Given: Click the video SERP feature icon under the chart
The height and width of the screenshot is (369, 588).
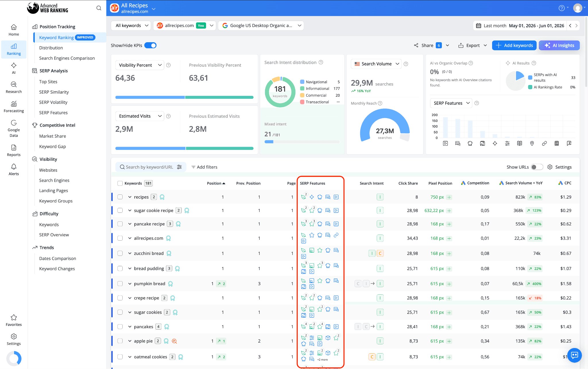Looking at the screenshot, I should pos(445,143).
